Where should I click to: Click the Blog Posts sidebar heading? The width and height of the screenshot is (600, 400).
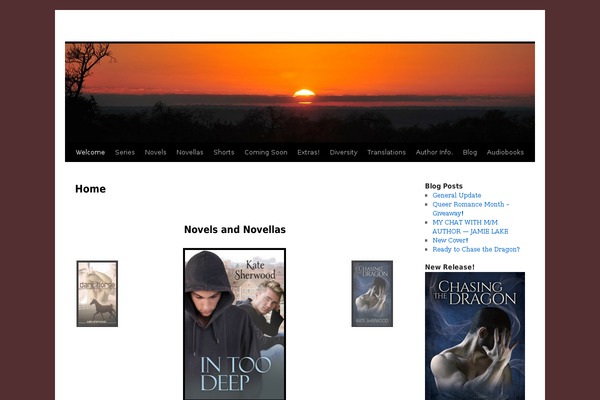443,186
